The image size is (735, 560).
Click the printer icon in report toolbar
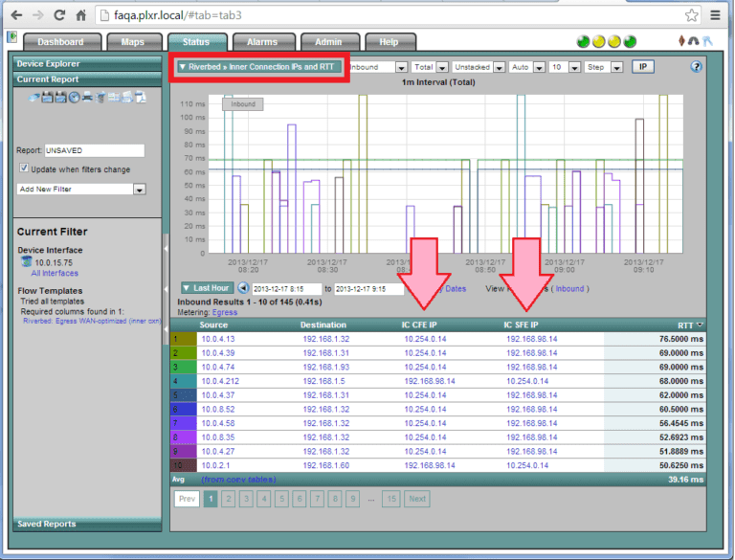[87, 98]
